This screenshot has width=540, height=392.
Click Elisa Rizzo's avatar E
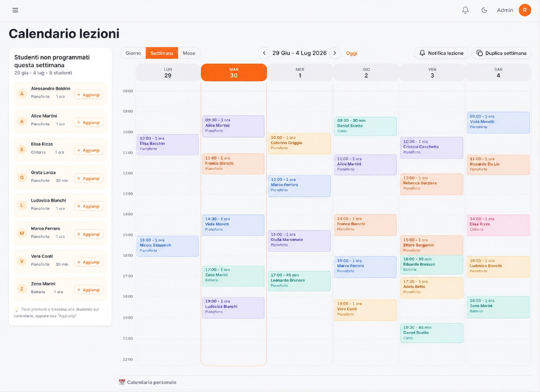point(22,149)
